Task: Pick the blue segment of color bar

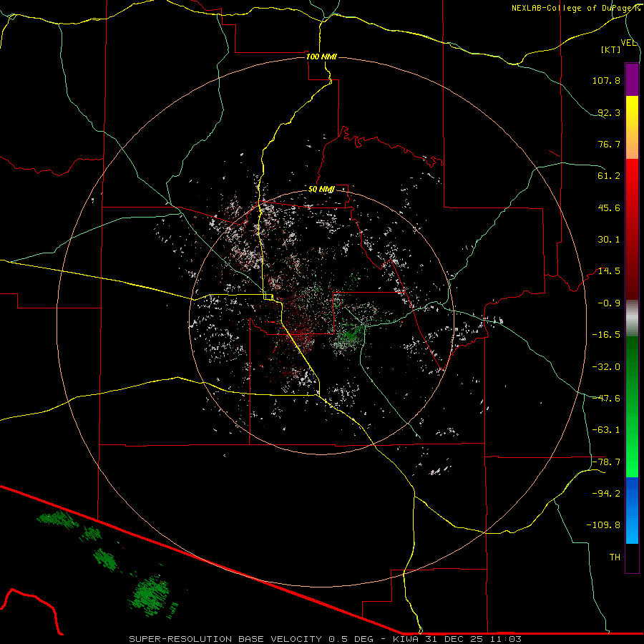Action: point(632,510)
